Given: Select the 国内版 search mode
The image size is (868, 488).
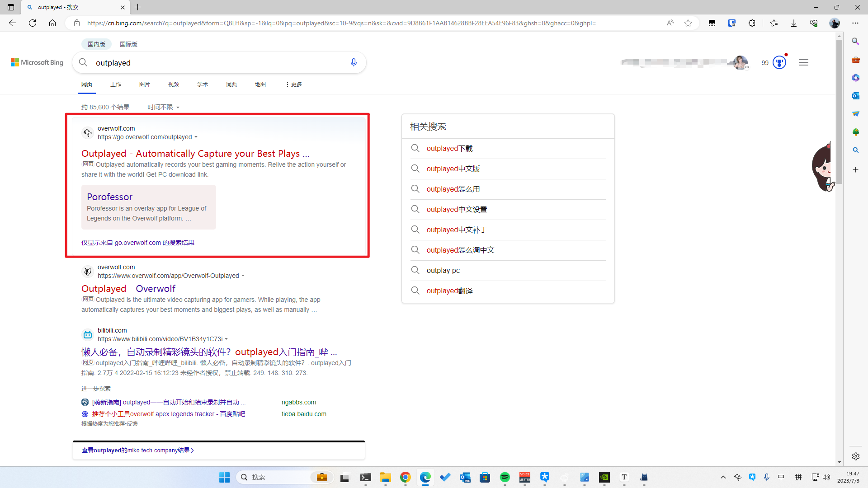Looking at the screenshot, I should click(96, 44).
